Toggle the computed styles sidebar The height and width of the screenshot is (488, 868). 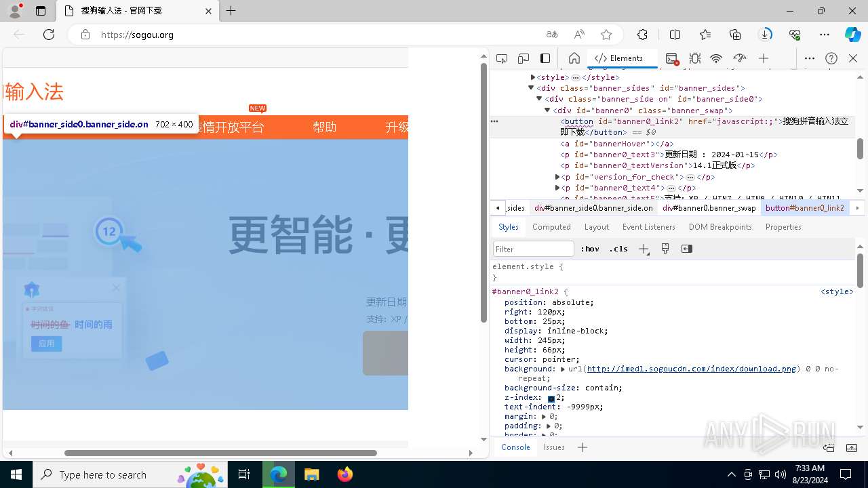(x=687, y=249)
